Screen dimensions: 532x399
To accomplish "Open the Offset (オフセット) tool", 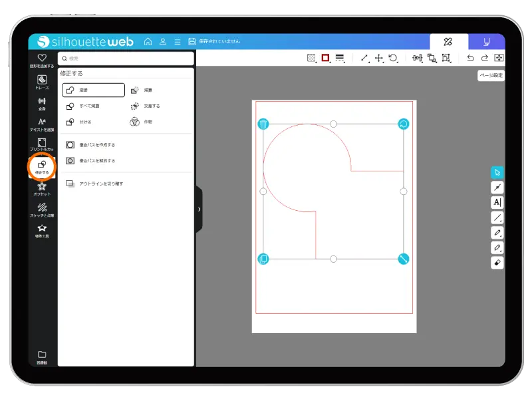I will (x=42, y=188).
